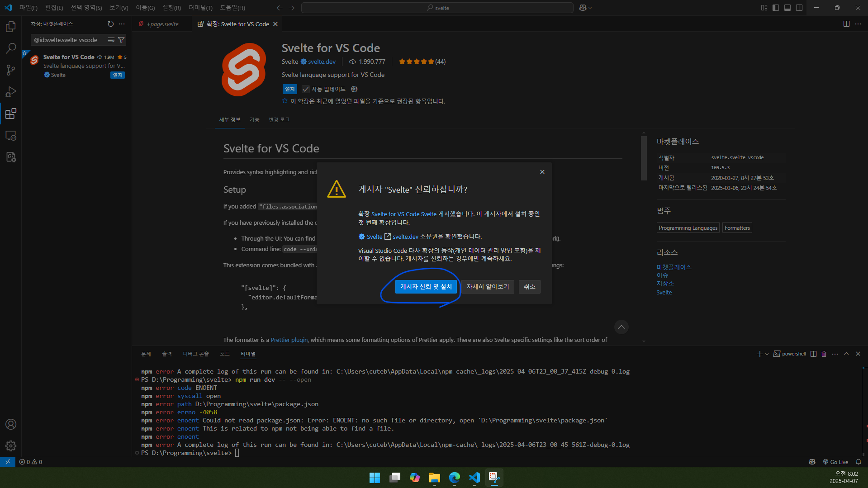Go forward in navigation history
Viewport: 868px width, 488px height.
292,8
